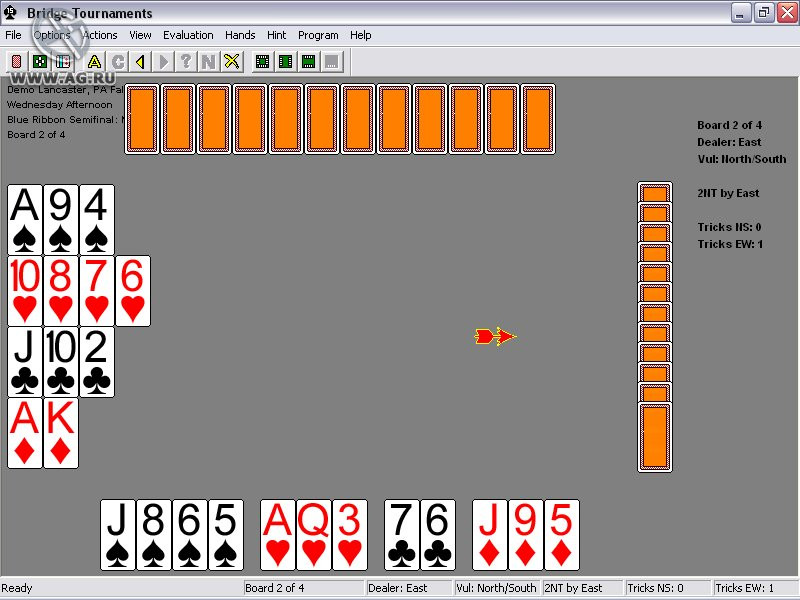Image resolution: width=800 pixels, height=600 pixels.
Task: Click 'Board 2 of 4' in the status bar
Action: pos(304,588)
